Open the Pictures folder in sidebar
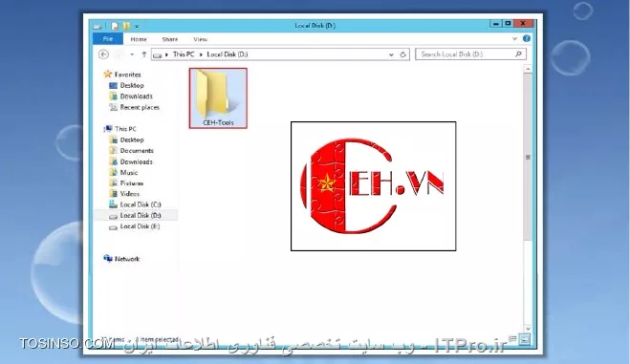 tap(131, 183)
